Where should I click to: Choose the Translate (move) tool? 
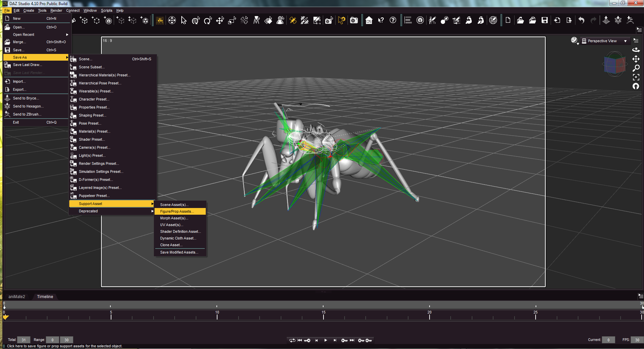point(220,20)
